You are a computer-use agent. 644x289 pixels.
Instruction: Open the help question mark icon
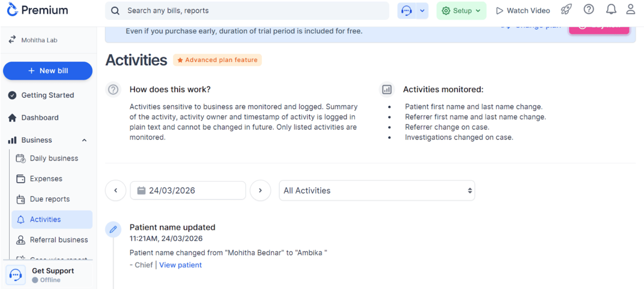tap(588, 9)
